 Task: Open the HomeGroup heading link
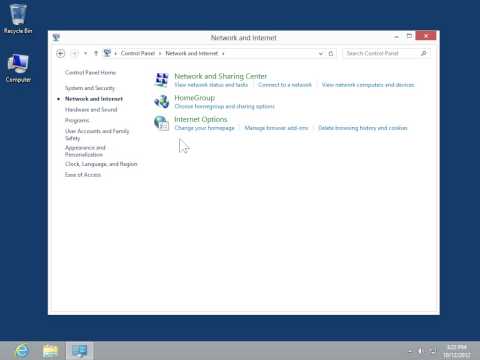(195, 98)
